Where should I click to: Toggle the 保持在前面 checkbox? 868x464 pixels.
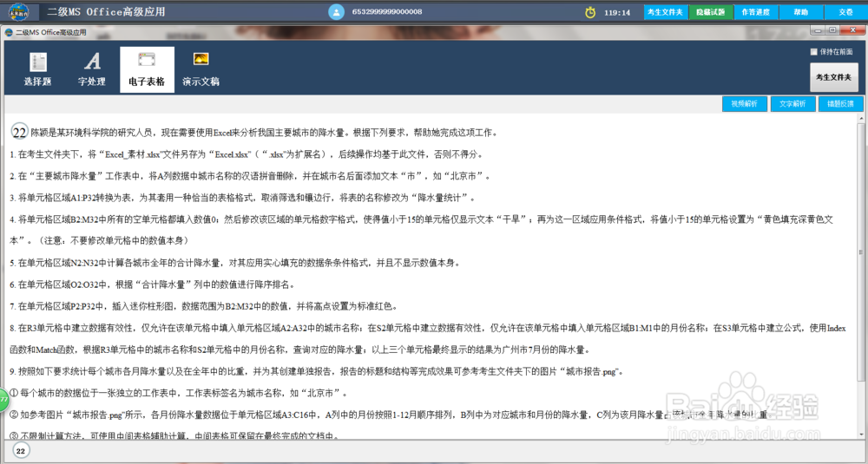(814, 52)
